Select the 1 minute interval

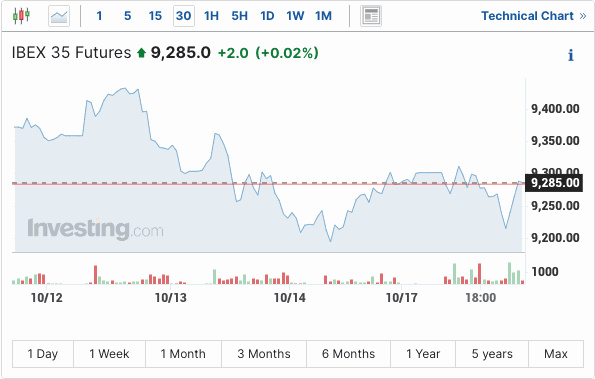[99, 16]
